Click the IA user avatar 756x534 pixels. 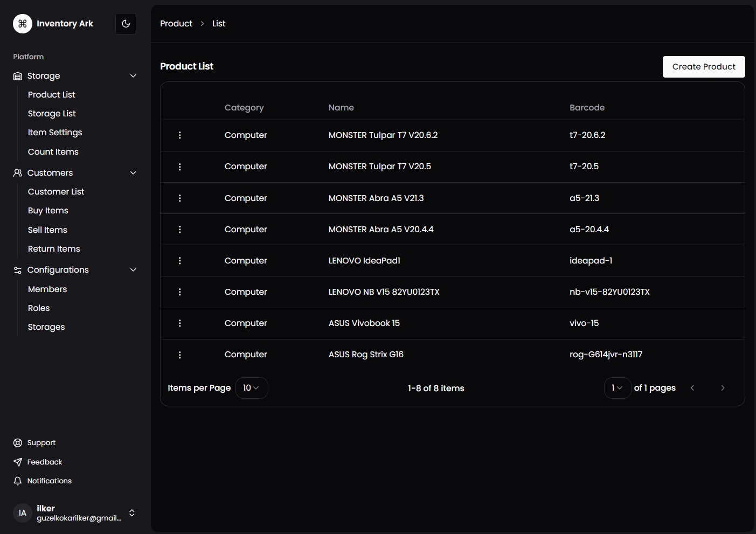pos(23,513)
